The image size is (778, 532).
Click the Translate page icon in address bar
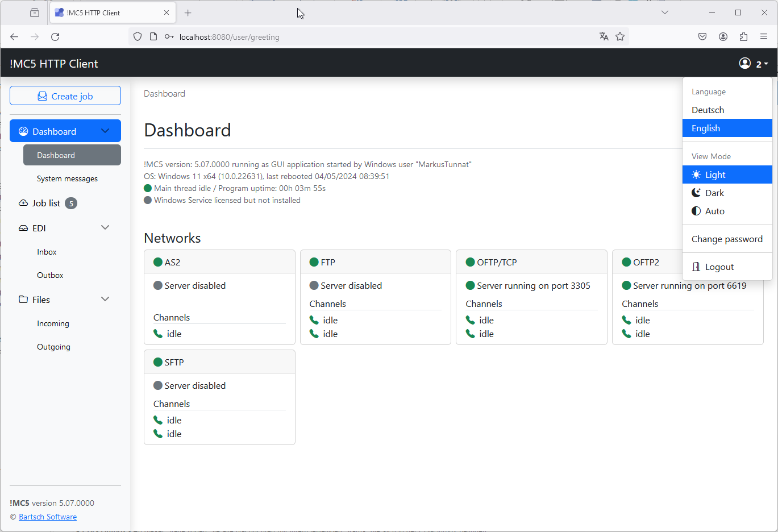604,36
